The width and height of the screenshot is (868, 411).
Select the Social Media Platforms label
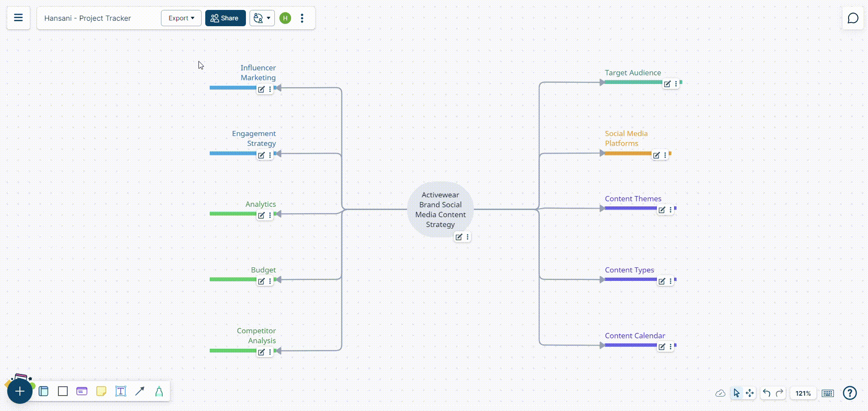(626, 139)
